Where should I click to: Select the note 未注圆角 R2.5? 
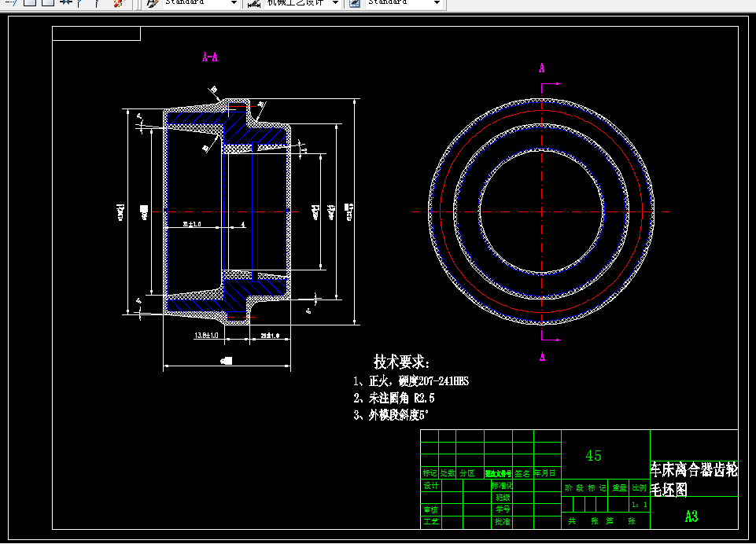tap(401, 398)
